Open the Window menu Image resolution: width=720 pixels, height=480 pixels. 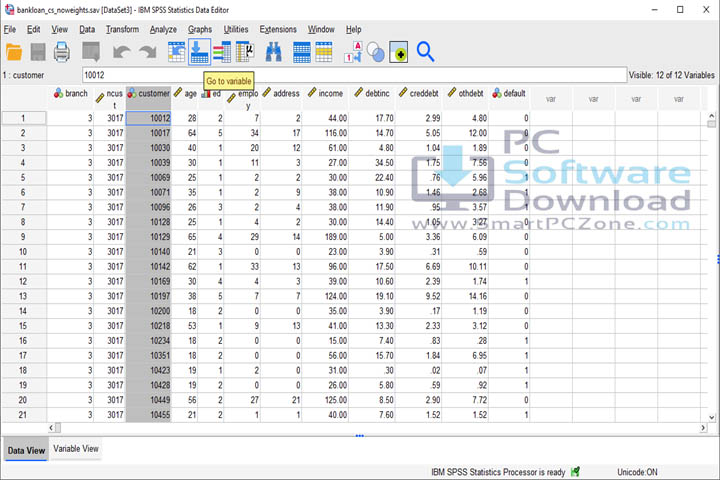321,29
